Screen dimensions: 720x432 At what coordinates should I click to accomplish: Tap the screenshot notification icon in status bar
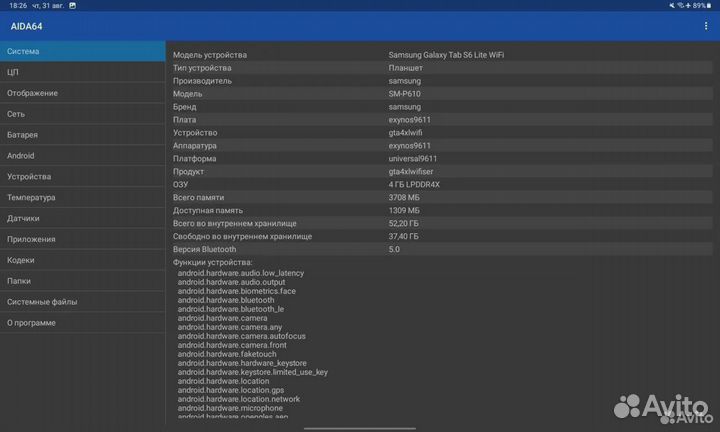pyautogui.click(x=73, y=6)
